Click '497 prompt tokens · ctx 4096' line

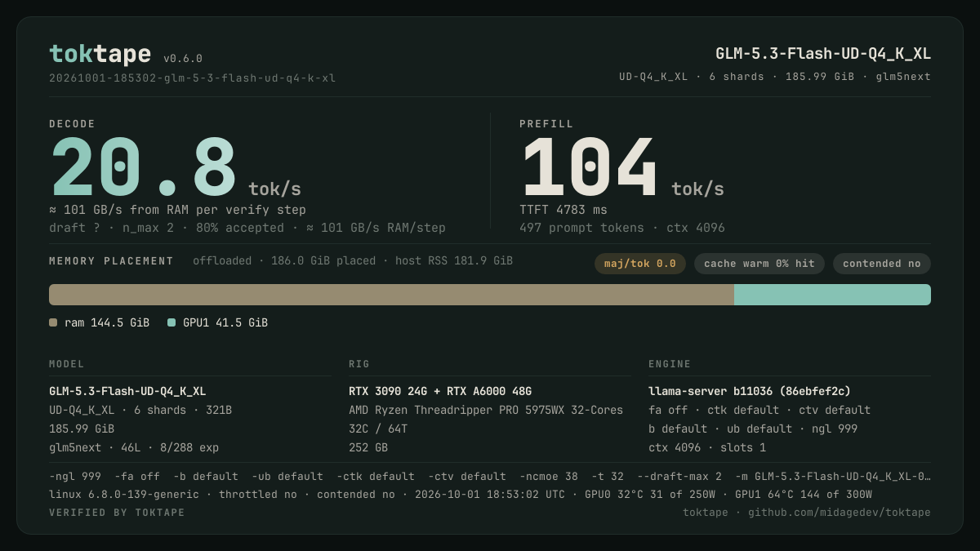point(622,228)
